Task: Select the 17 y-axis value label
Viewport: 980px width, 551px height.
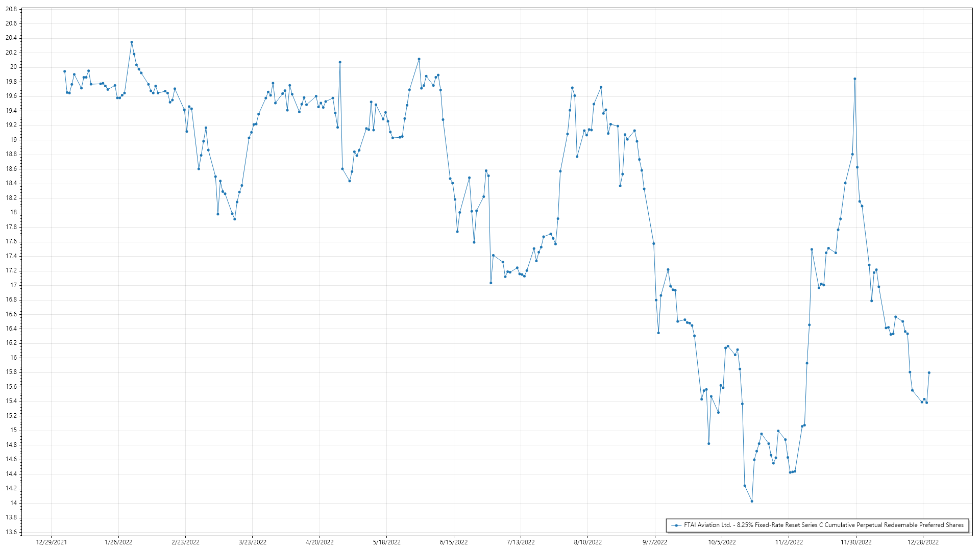Action: [x=14, y=285]
